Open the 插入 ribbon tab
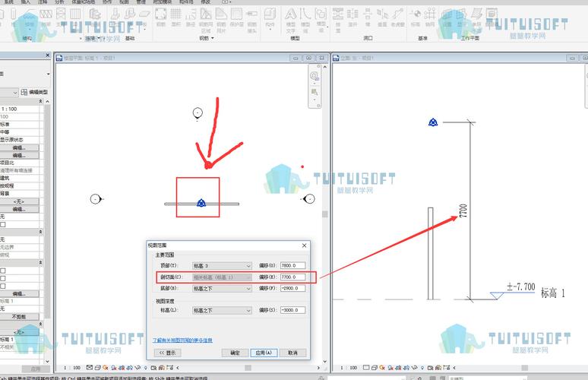The image size is (588, 380). click(25, 2)
